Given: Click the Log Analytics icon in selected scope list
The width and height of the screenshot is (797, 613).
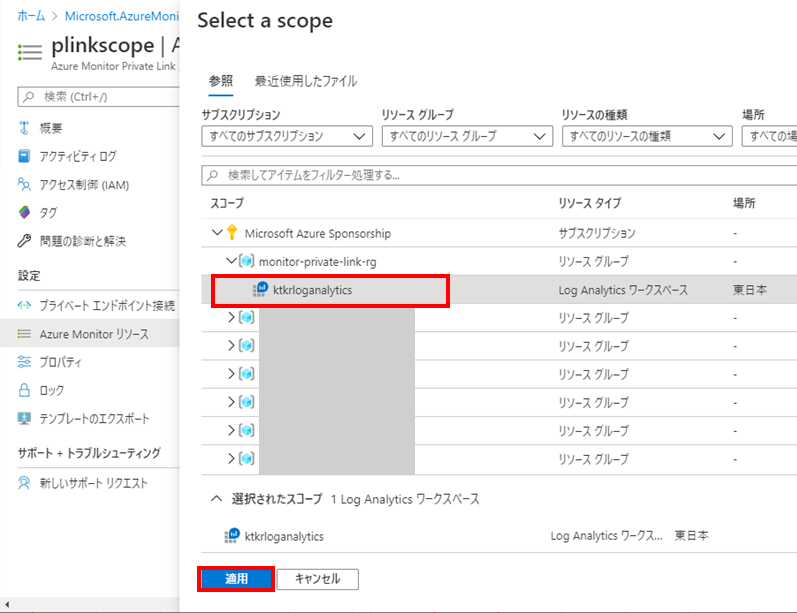Looking at the screenshot, I should [x=232, y=536].
